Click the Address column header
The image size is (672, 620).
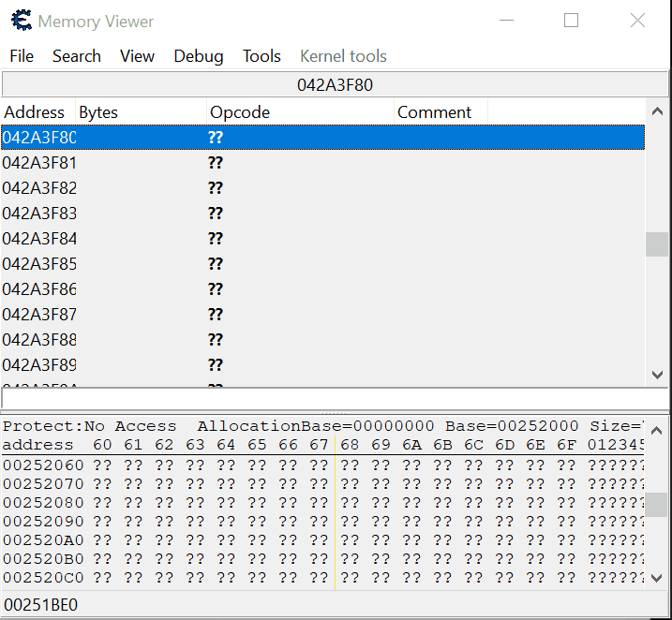(35, 112)
